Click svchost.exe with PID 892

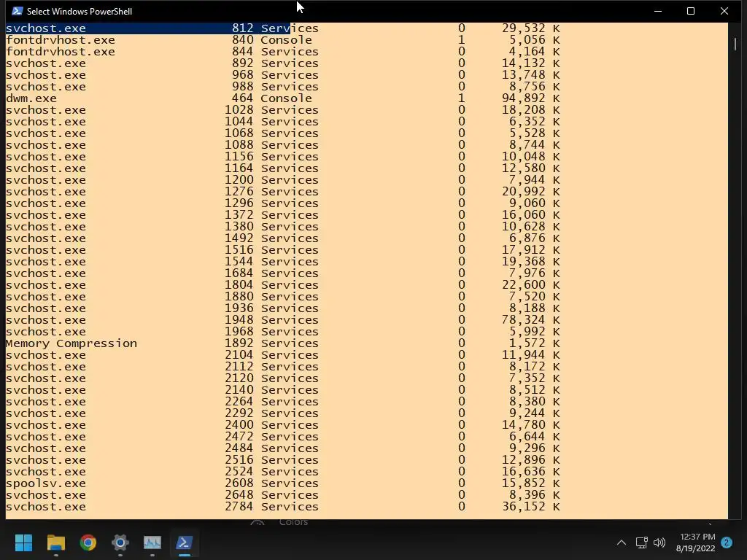click(46, 63)
